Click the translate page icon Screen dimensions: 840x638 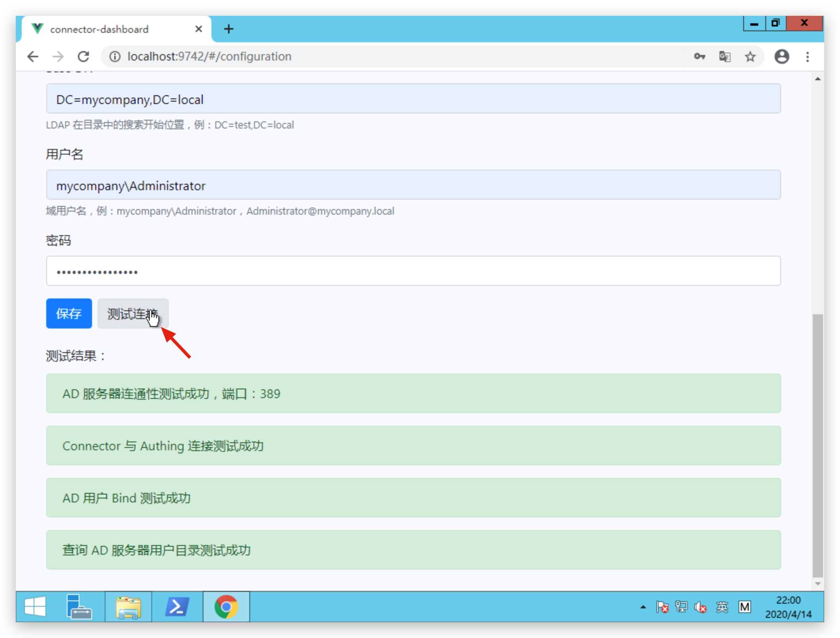[x=724, y=57]
